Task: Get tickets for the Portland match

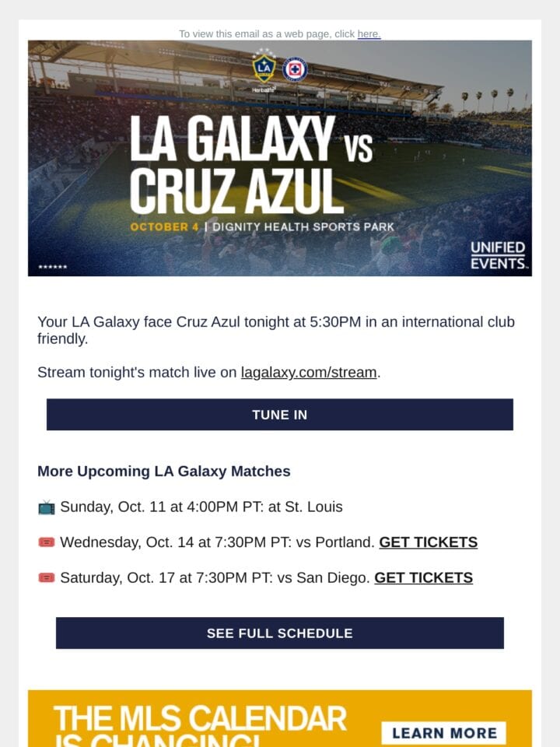Action: pos(428,542)
